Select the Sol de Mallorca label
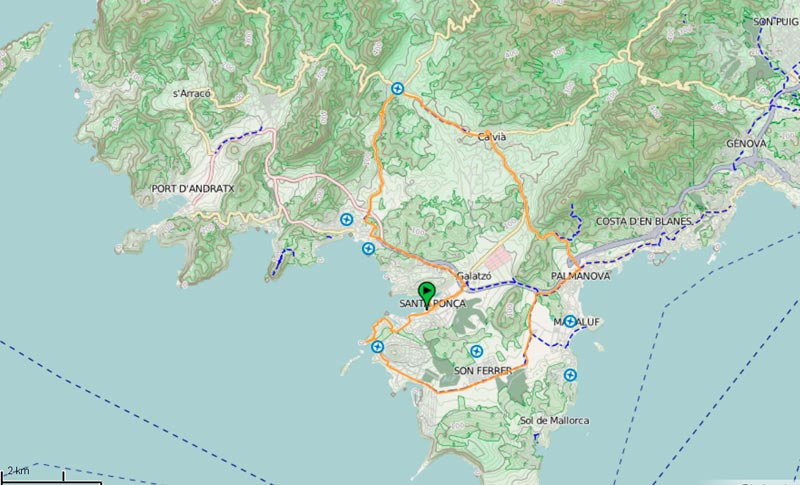This screenshot has width=800, height=485. 555,420
